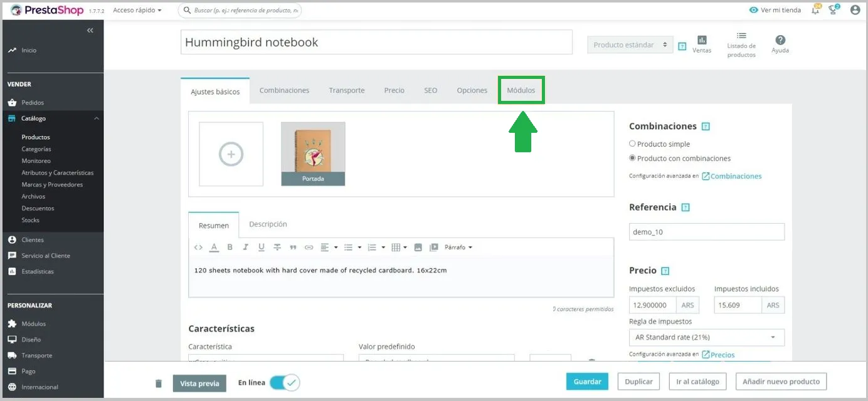Viewport: 868px width, 401px height.
Task: Apply underline formatting in Resumen editor
Action: [x=262, y=247]
